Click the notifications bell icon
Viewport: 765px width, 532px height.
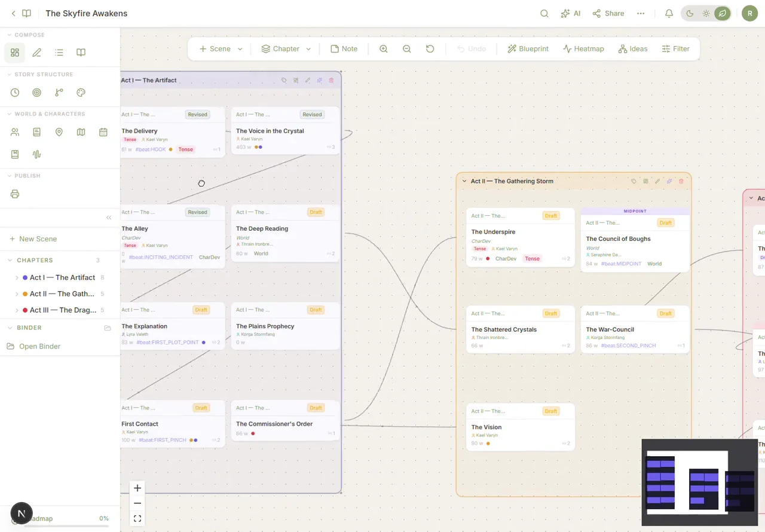coord(669,13)
